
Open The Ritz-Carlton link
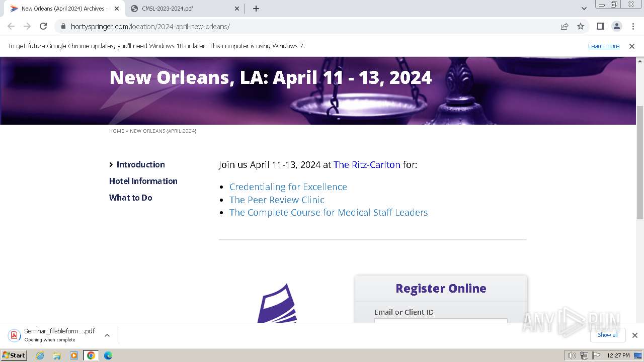click(x=367, y=164)
